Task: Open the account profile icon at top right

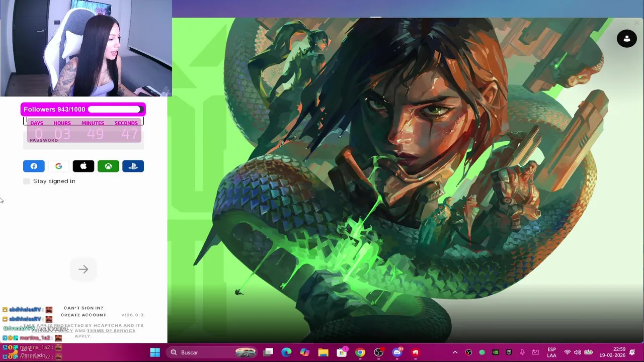Action: point(626,39)
